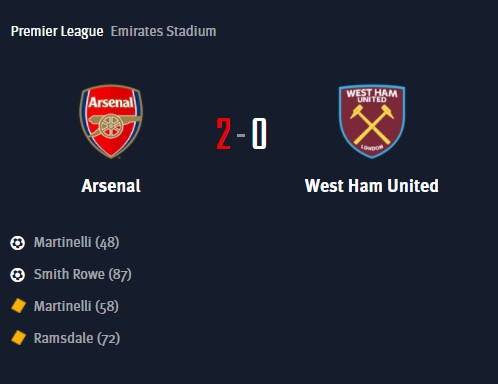Click West Ham's white score number 0
The width and height of the screenshot is (498, 384).
click(259, 134)
